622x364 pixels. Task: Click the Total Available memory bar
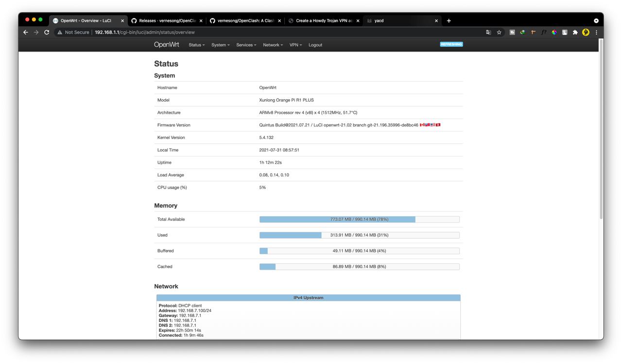pos(359,219)
